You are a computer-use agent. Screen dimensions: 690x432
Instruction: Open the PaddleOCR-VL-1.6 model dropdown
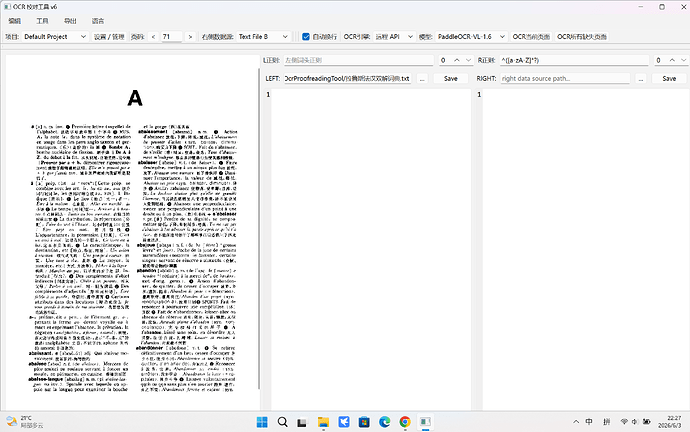point(471,37)
